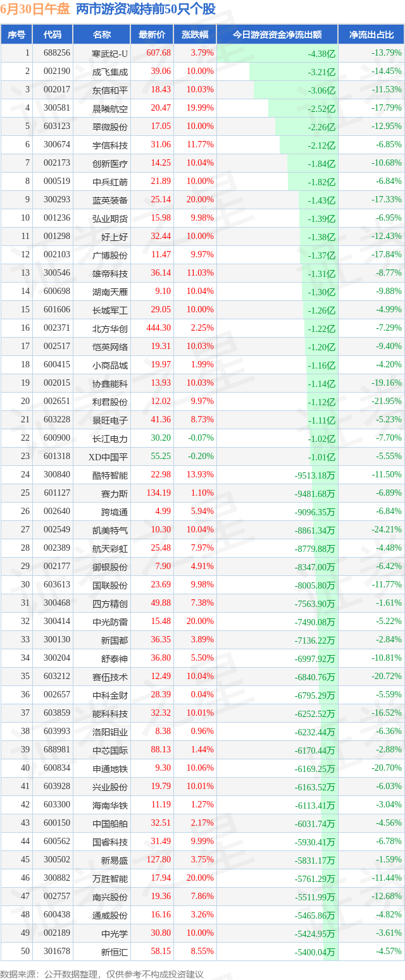Click the 最新价 column header
Image resolution: width=405 pixels, height=980 pixels.
[x=152, y=35]
